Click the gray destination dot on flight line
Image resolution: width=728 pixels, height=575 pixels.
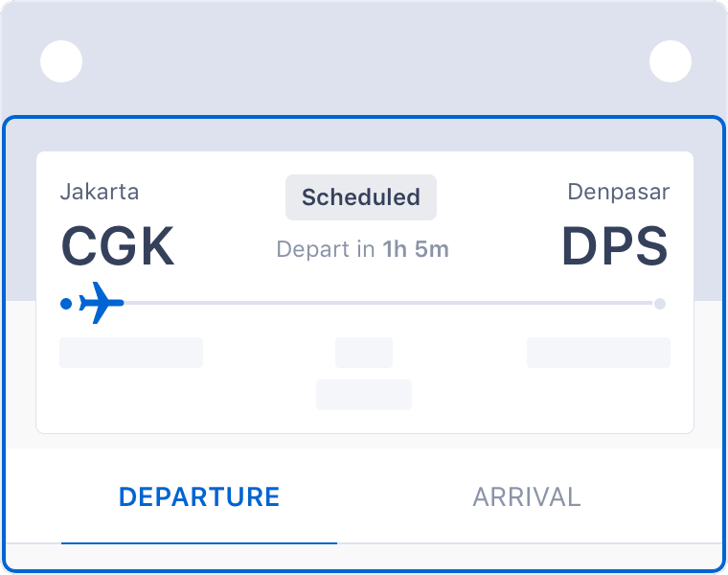coord(660,304)
